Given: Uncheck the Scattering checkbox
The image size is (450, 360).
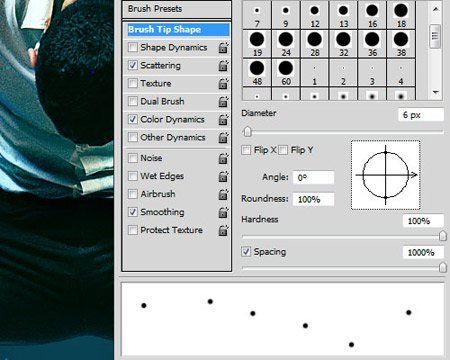Looking at the screenshot, I should tap(133, 65).
